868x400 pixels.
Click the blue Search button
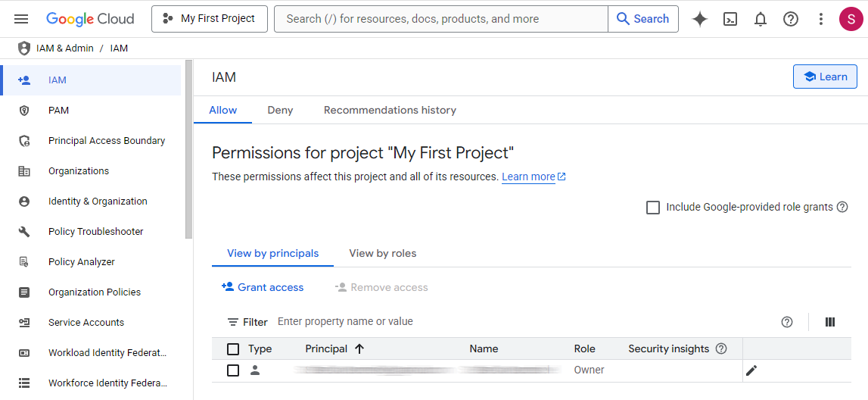tap(642, 19)
